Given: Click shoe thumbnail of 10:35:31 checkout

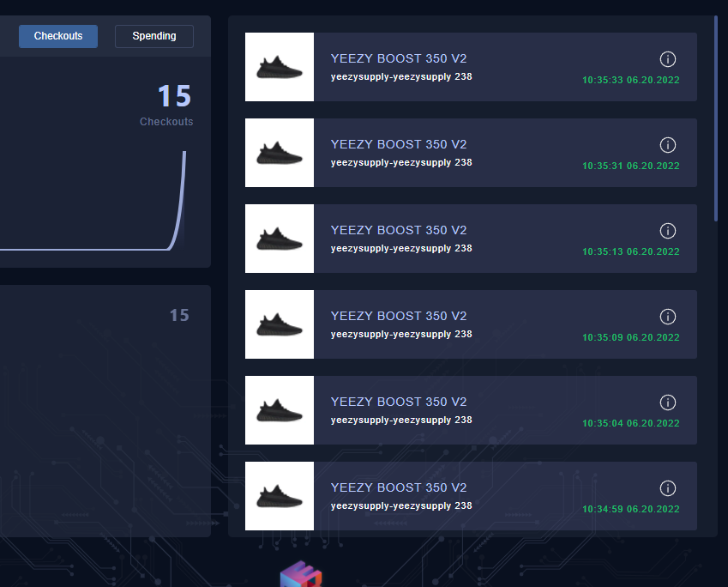Looking at the screenshot, I should [280, 153].
